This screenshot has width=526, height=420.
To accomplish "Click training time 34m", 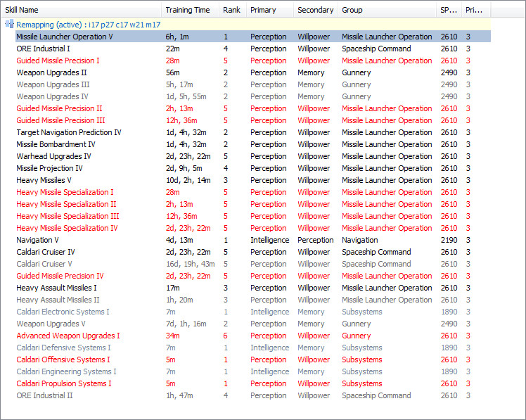I will click(173, 336).
